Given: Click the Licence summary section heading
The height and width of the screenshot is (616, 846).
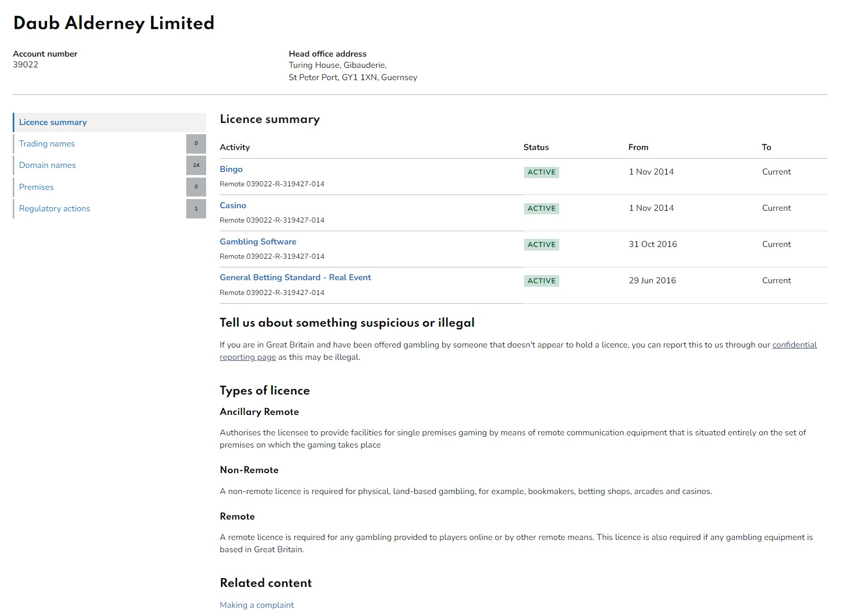Looking at the screenshot, I should pyautogui.click(x=270, y=119).
